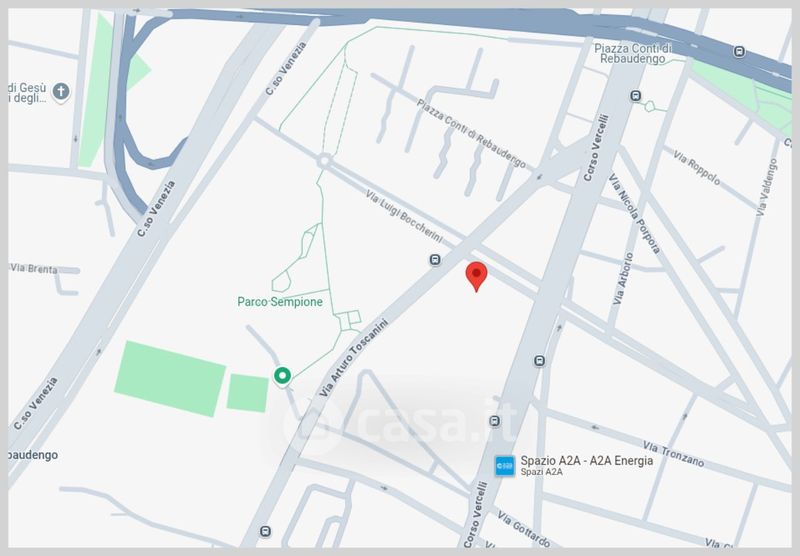Select the Via Gottardo street label
800x556 pixels.
(523, 529)
